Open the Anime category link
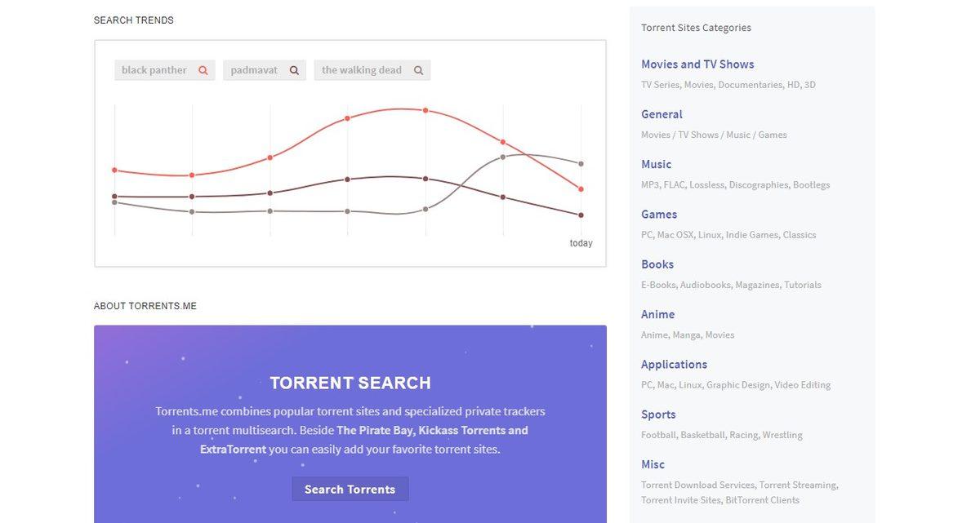The image size is (980, 523). pos(657,314)
